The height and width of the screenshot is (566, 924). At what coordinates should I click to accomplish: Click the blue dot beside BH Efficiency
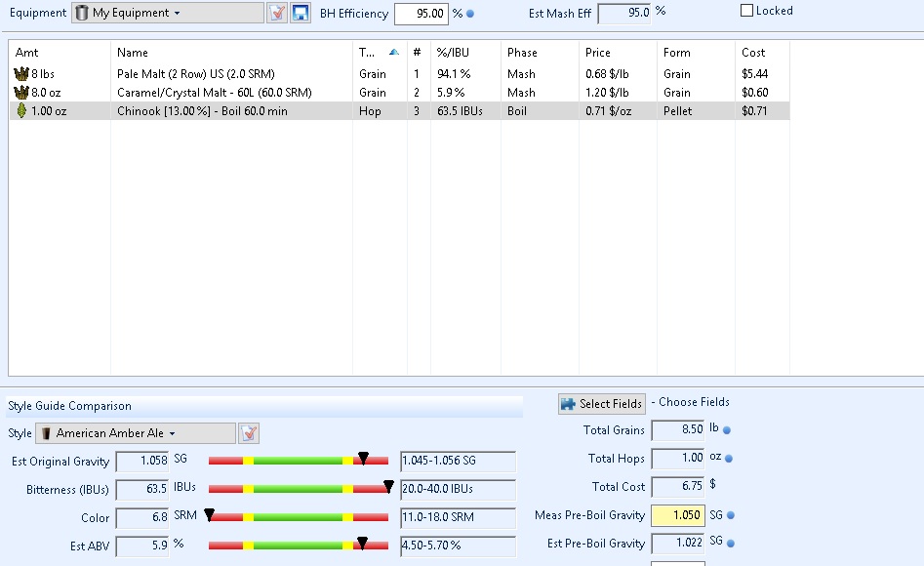pyautogui.click(x=470, y=14)
